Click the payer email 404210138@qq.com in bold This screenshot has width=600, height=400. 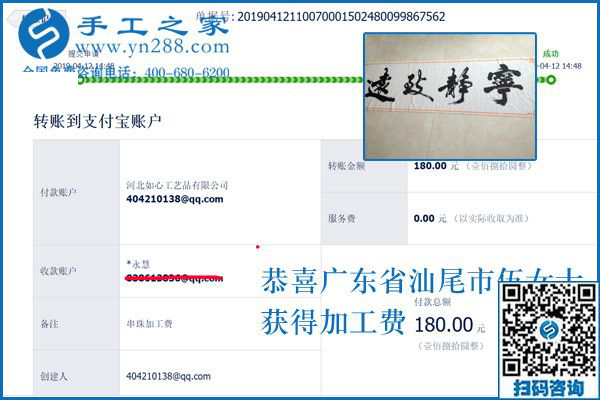pyautogui.click(x=174, y=199)
